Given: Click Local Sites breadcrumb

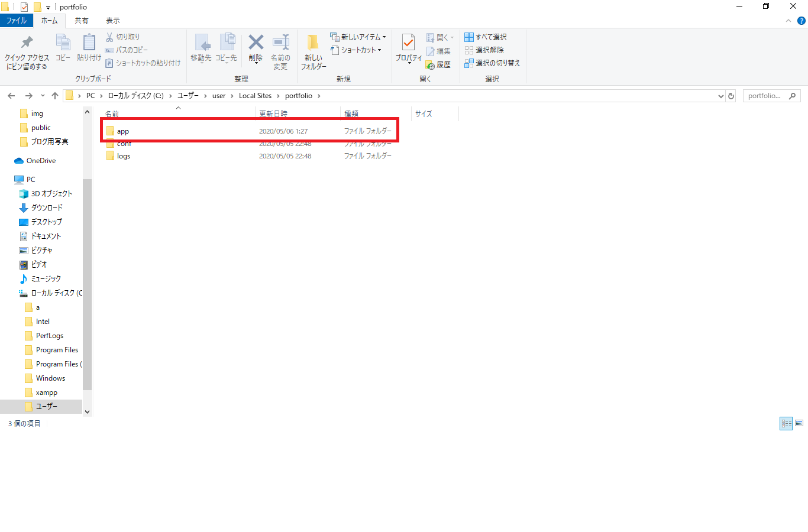Looking at the screenshot, I should coord(256,96).
